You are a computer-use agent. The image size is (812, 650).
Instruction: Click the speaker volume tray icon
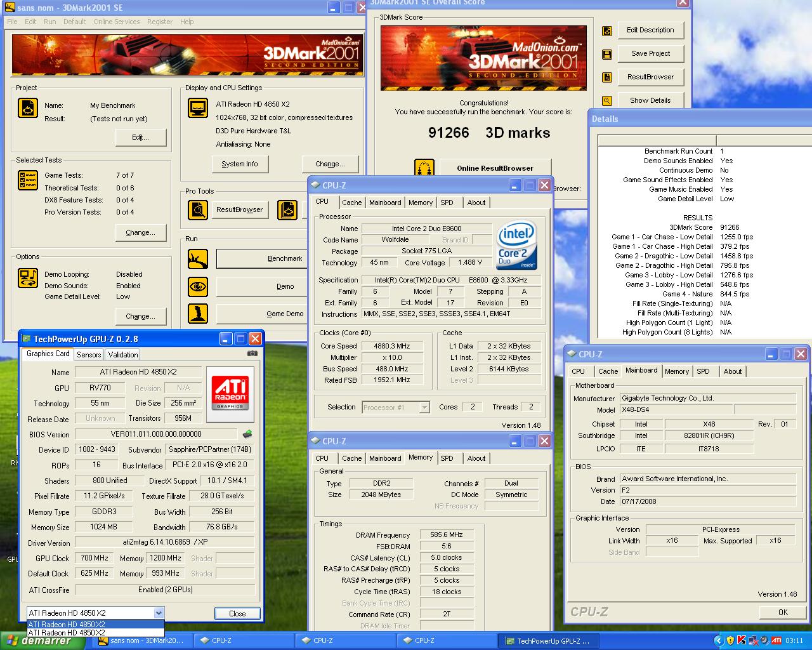point(764,640)
